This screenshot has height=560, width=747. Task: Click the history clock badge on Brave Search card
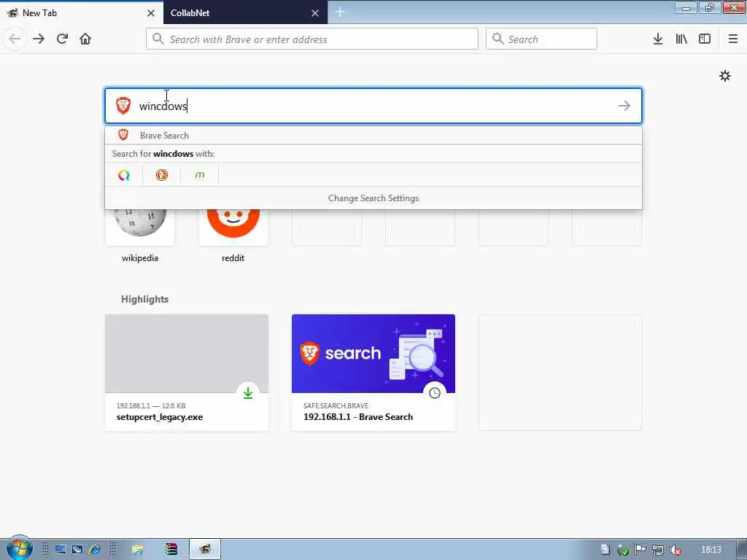[435, 393]
